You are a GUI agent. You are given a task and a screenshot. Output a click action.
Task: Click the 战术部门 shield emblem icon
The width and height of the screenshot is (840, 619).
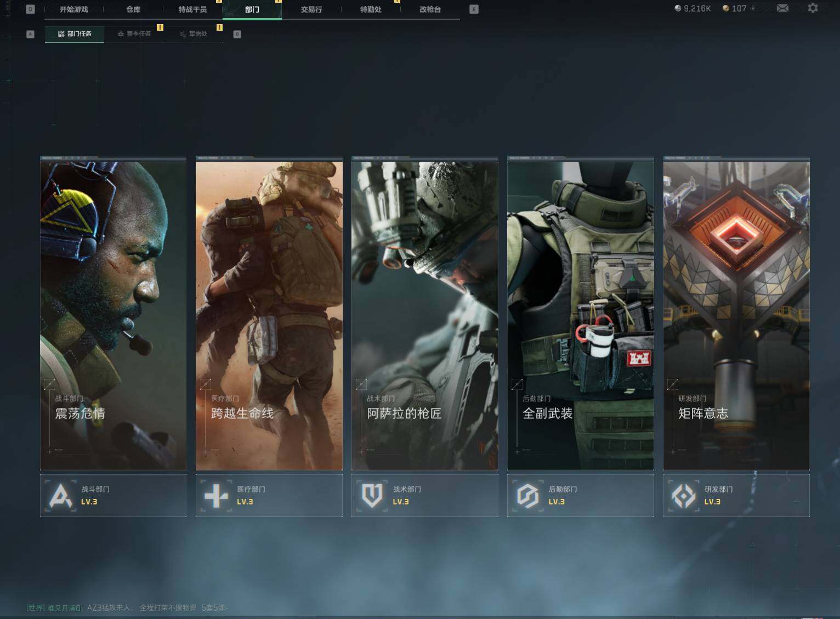372,495
